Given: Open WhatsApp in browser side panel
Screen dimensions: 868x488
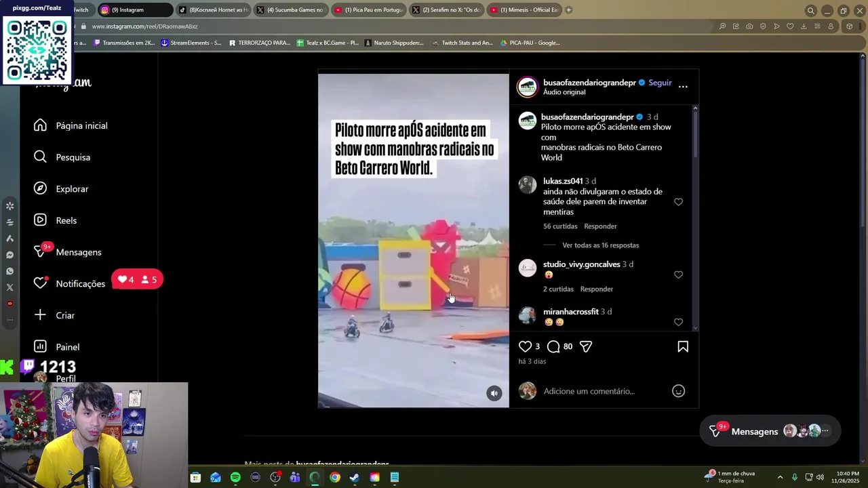Looking at the screenshot, I should tap(9, 271).
